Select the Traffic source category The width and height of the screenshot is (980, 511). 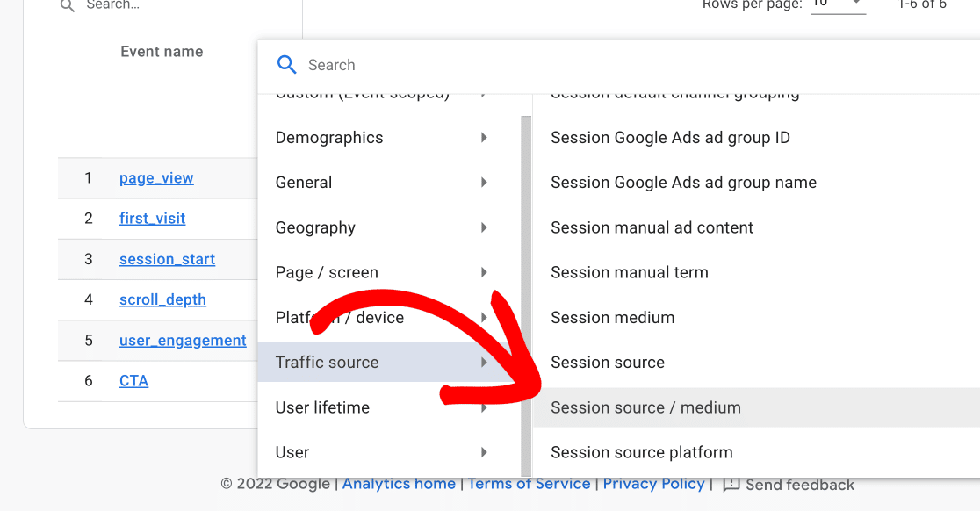[x=327, y=363]
